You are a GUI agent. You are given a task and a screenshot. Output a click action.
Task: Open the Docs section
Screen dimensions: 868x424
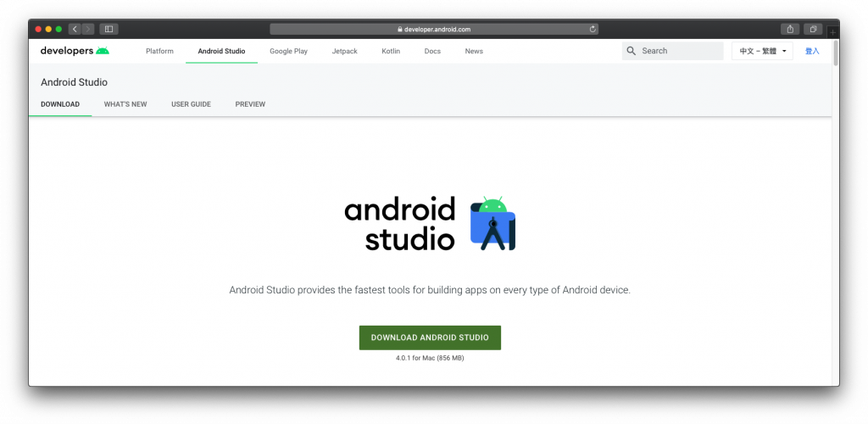coord(432,51)
